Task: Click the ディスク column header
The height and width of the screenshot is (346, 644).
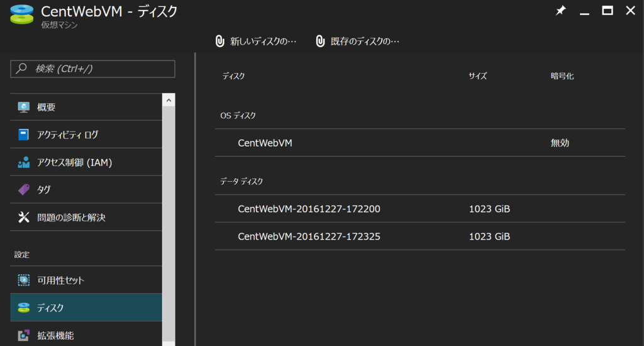Action: coord(233,76)
